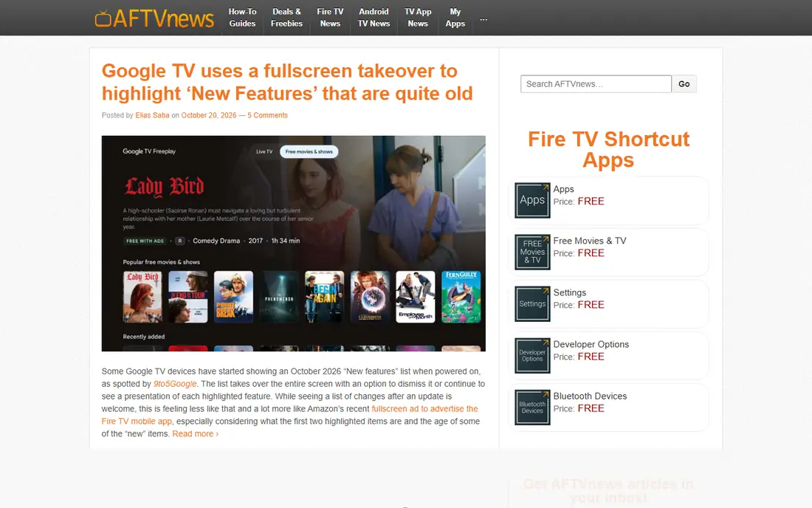812x508 pixels.
Task: Open the How-To Guides menu
Action: coord(242,18)
